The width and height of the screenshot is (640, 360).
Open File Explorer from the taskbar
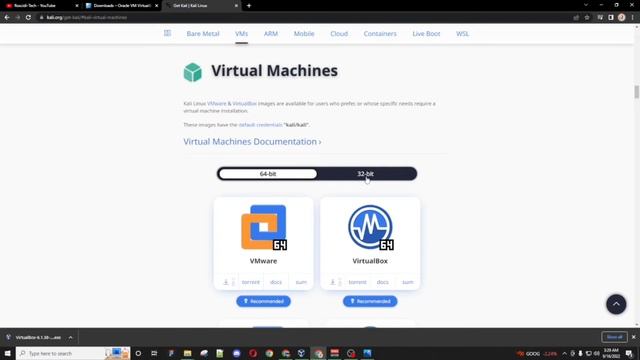click(x=187, y=353)
